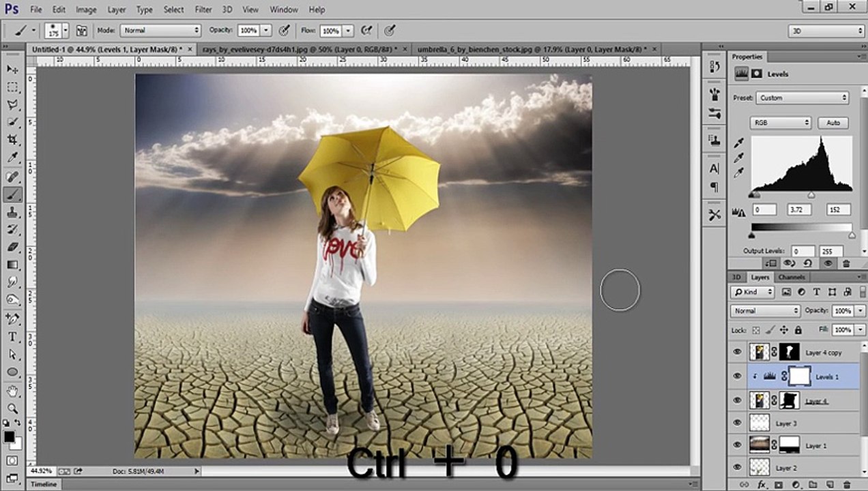The height and width of the screenshot is (491, 868).
Task: Select the Eraser tool
Action: click(x=12, y=248)
